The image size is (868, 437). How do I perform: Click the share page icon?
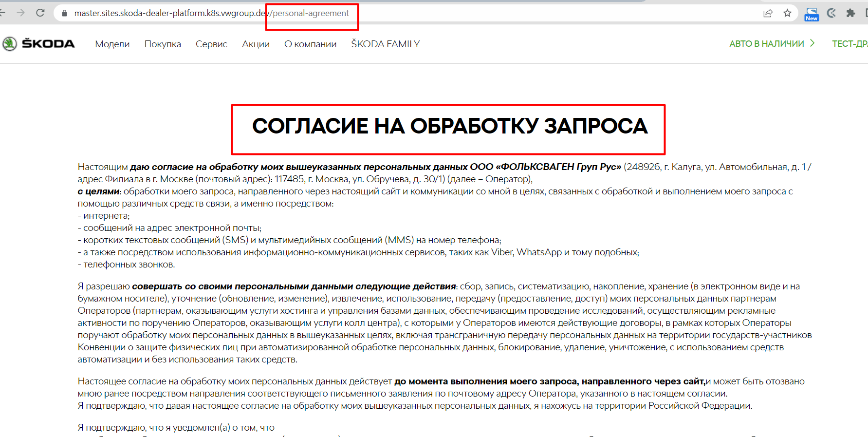pyautogui.click(x=768, y=13)
